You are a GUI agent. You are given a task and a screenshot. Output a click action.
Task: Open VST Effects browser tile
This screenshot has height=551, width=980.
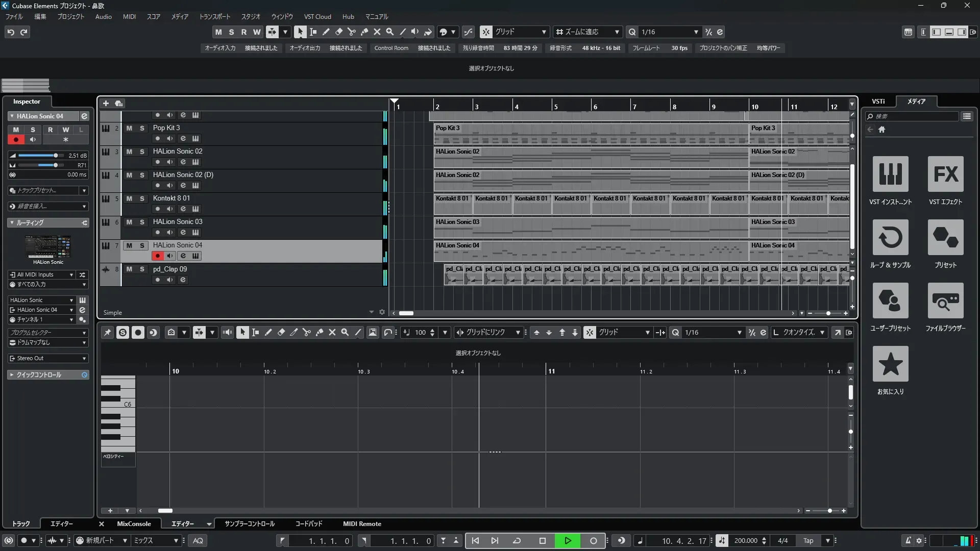(945, 174)
